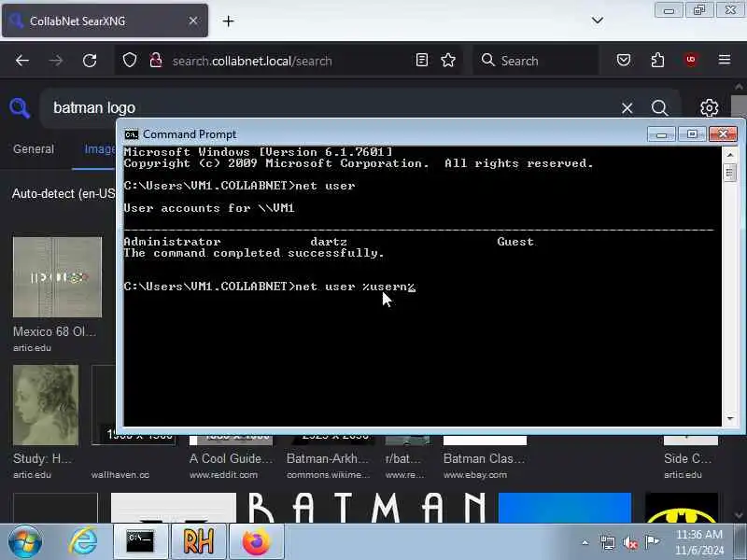Image resolution: width=747 pixels, height=560 pixels.
Task: Open the Study: H... portrait thumbnail
Action: [46, 405]
